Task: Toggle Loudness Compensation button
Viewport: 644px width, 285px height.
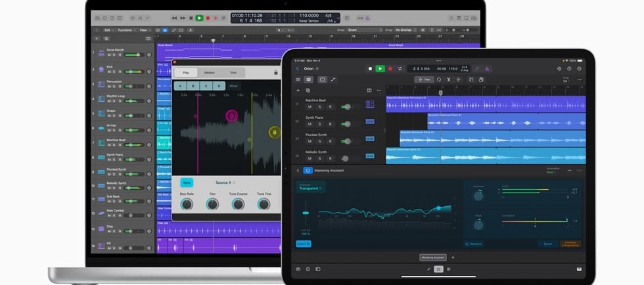Action: pyautogui.click(x=570, y=244)
